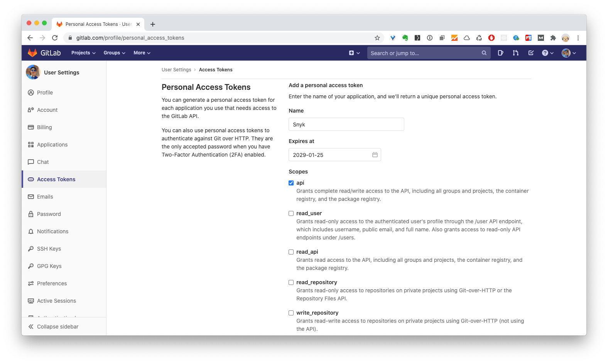Reload the page with browser refresh
This screenshot has height=364, width=608.
(x=55, y=38)
